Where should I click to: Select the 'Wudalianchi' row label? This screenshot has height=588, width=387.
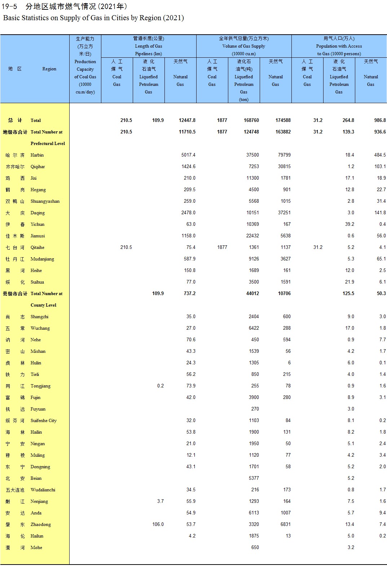coord(43,490)
